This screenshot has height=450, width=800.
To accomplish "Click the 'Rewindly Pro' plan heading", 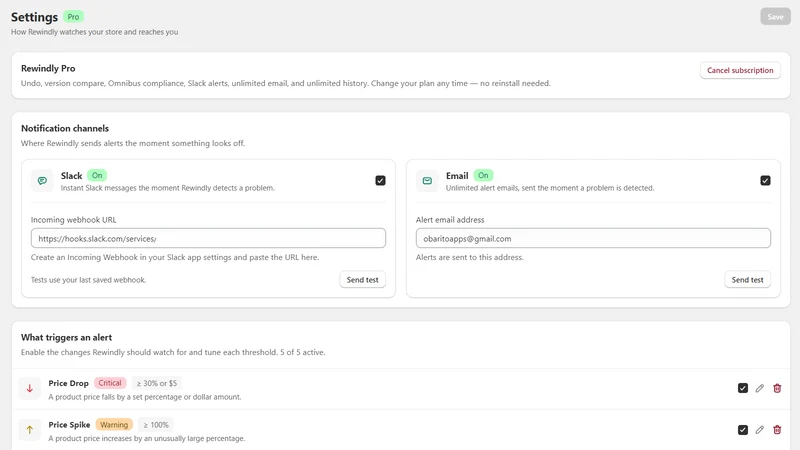I will point(48,68).
